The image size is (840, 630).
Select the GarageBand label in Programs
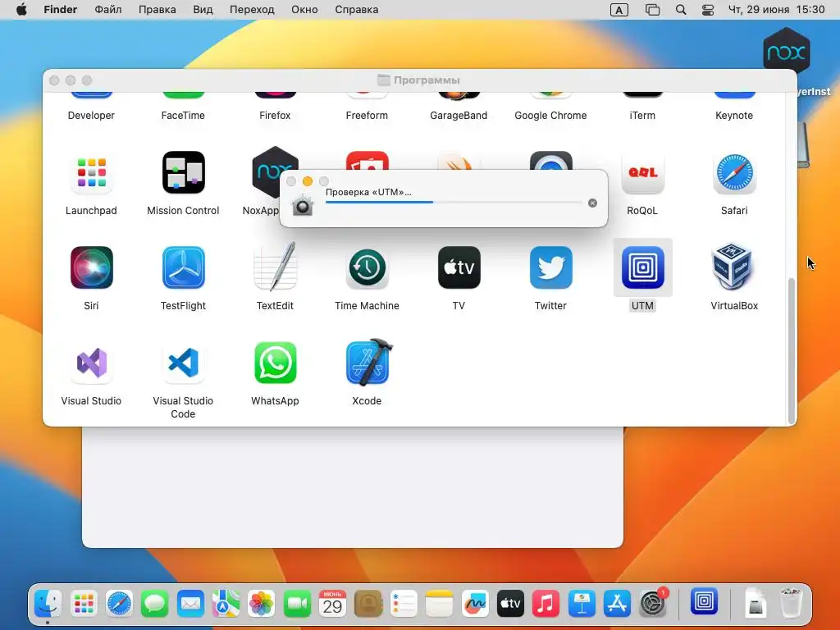click(459, 115)
